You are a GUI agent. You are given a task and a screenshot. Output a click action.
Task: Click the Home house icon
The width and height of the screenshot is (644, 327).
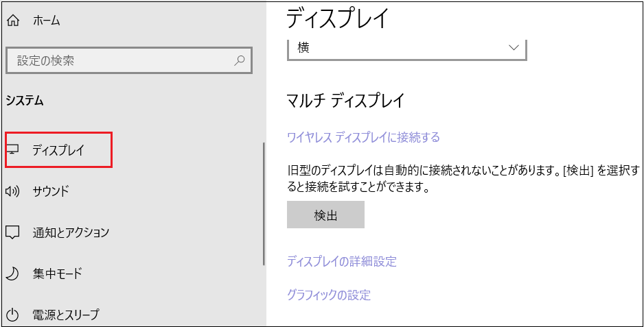coord(13,21)
